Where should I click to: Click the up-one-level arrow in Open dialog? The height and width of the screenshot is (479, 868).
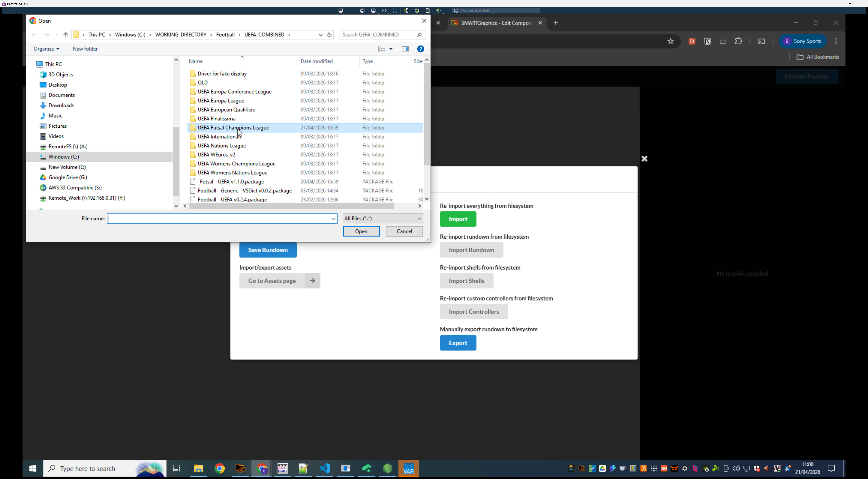[x=66, y=35]
